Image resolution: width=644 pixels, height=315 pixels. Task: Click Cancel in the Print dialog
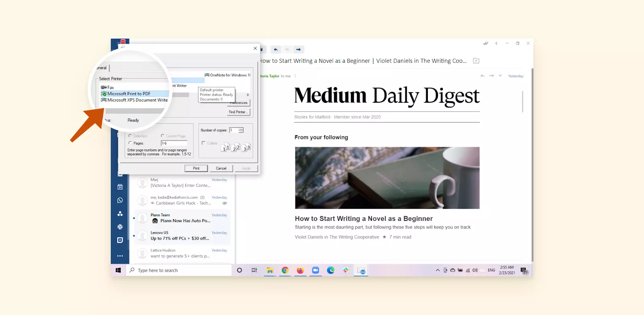pyautogui.click(x=221, y=168)
